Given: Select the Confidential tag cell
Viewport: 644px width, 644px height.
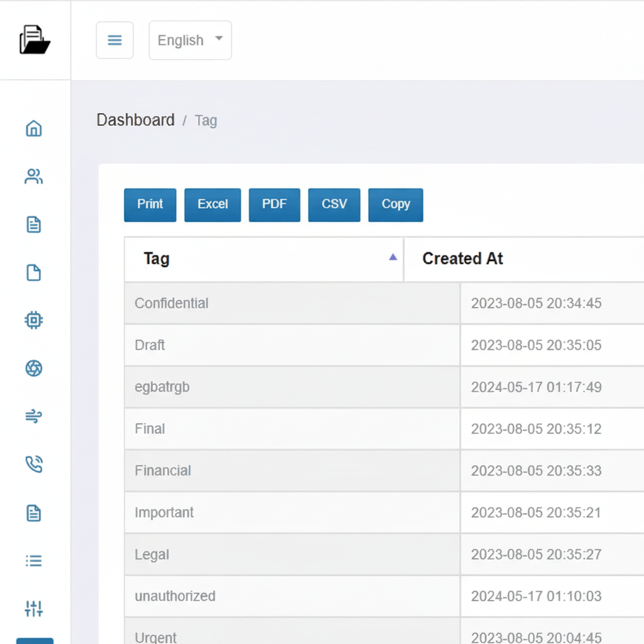Looking at the screenshot, I should click(x=292, y=303).
